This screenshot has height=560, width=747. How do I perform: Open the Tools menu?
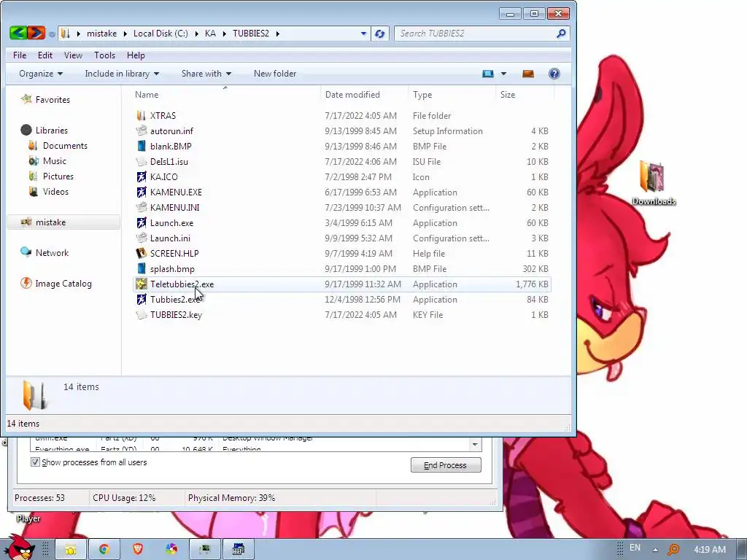pyautogui.click(x=105, y=55)
